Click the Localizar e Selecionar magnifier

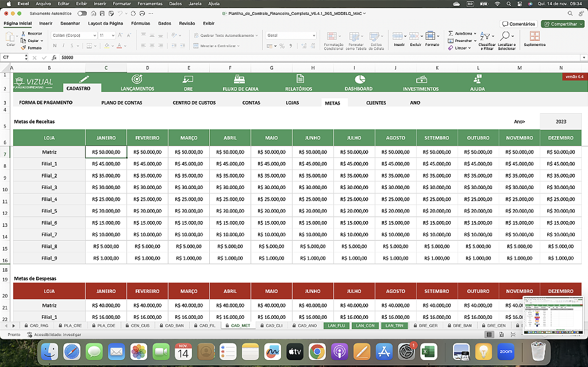[x=506, y=36]
